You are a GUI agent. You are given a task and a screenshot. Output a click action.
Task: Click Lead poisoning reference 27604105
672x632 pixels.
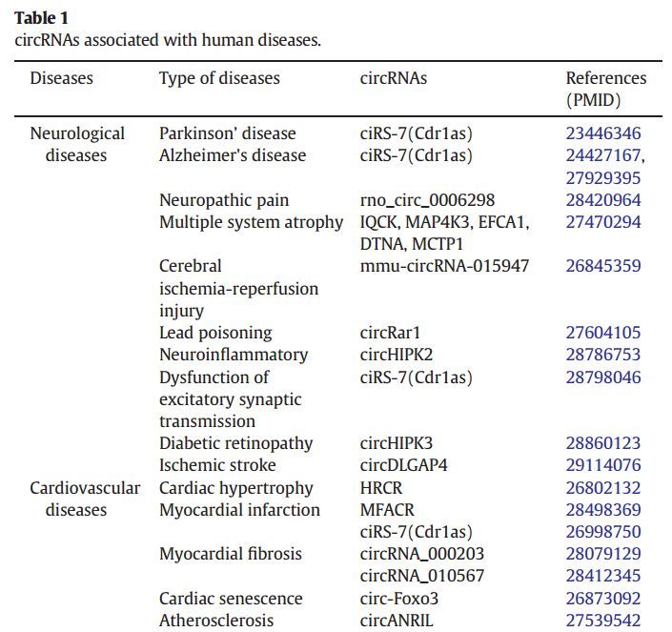point(603,333)
